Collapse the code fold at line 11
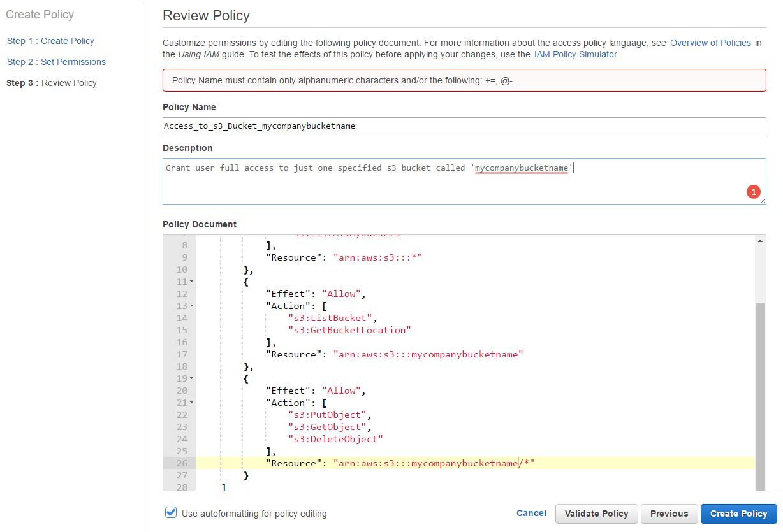 point(191,282)
